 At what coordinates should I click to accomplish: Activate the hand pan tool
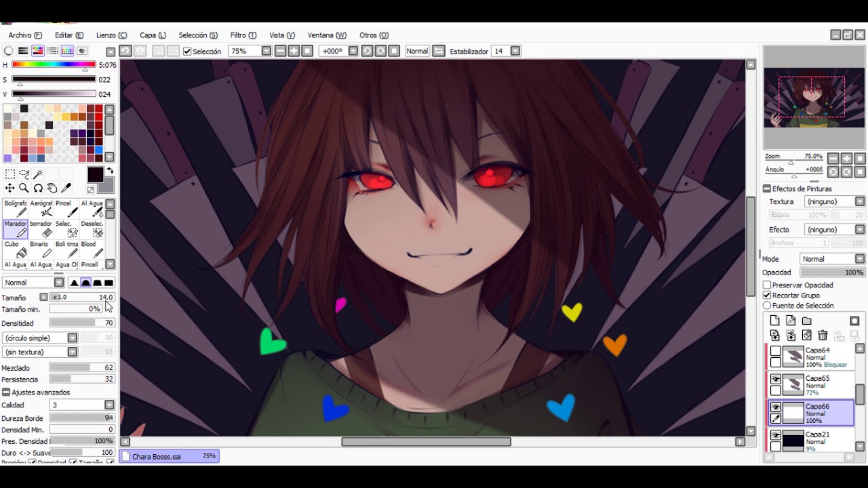coord(52,188)
